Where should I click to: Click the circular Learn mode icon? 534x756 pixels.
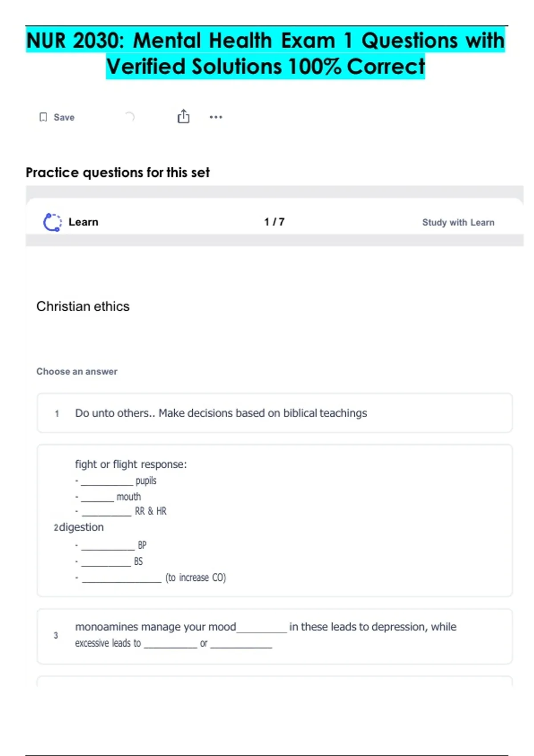click(x=53, y=222)
